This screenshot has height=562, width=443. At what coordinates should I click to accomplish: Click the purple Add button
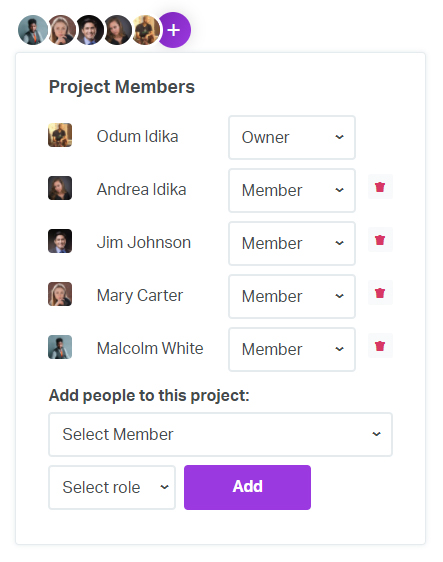pos(247,487)
